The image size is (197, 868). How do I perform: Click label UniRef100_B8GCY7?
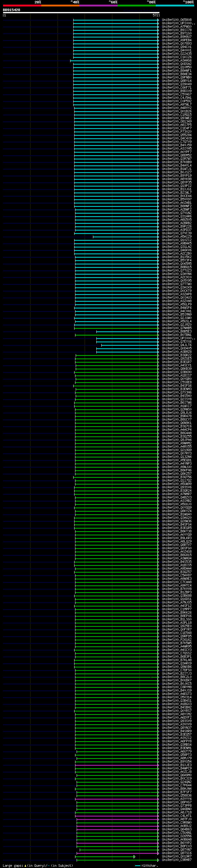176,419
